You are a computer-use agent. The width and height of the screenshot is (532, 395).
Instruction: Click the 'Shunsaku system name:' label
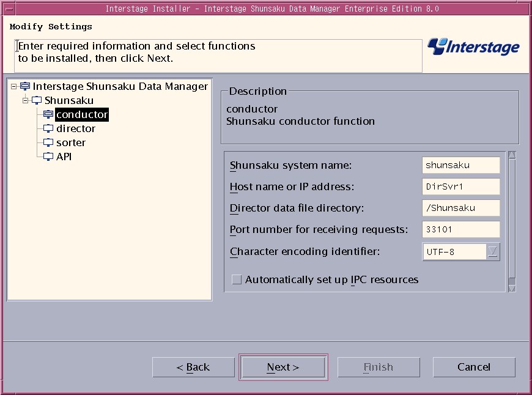click(291, 165)
